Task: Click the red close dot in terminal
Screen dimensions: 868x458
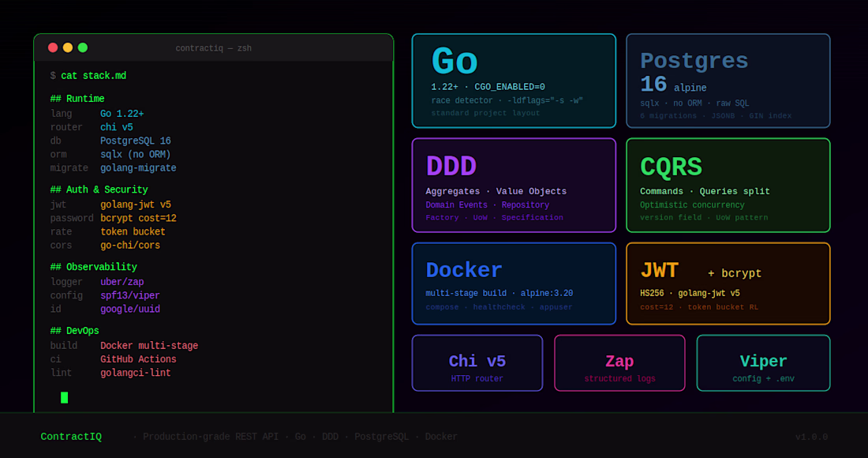Action: 53,47
